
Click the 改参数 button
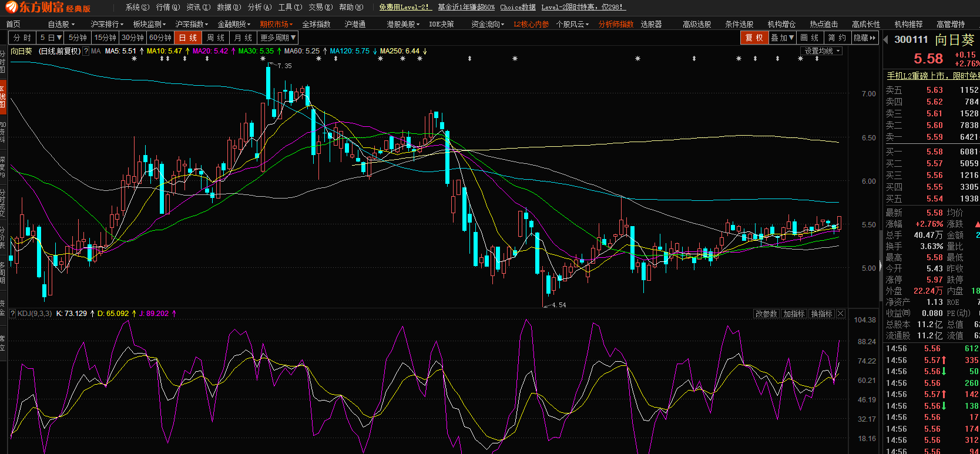766,314
